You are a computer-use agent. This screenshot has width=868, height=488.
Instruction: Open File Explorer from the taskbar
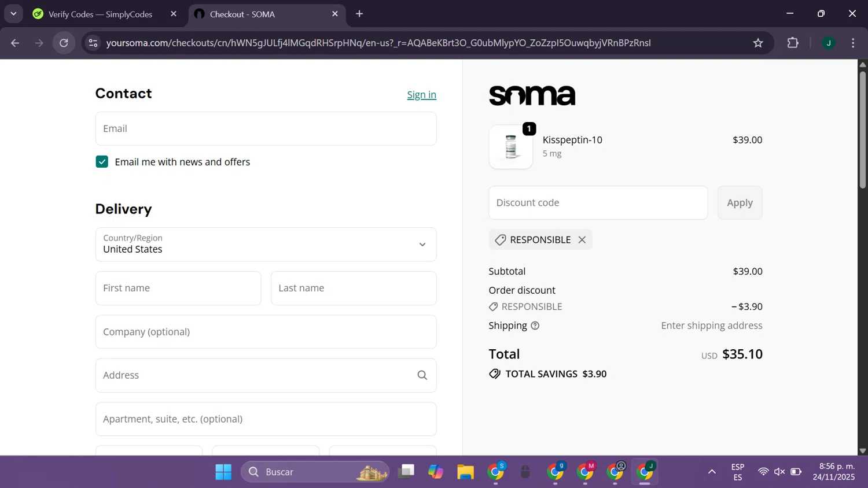(x=465, y=472)
